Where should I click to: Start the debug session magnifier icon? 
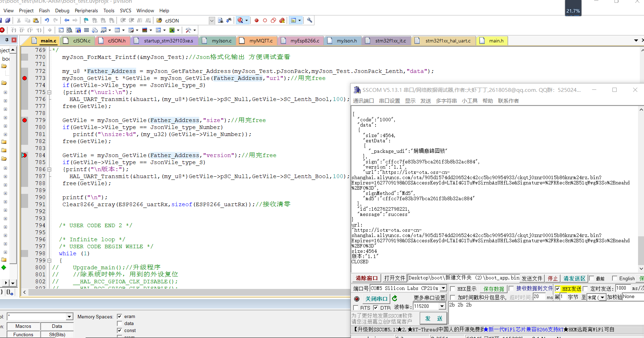click(240, 20)
